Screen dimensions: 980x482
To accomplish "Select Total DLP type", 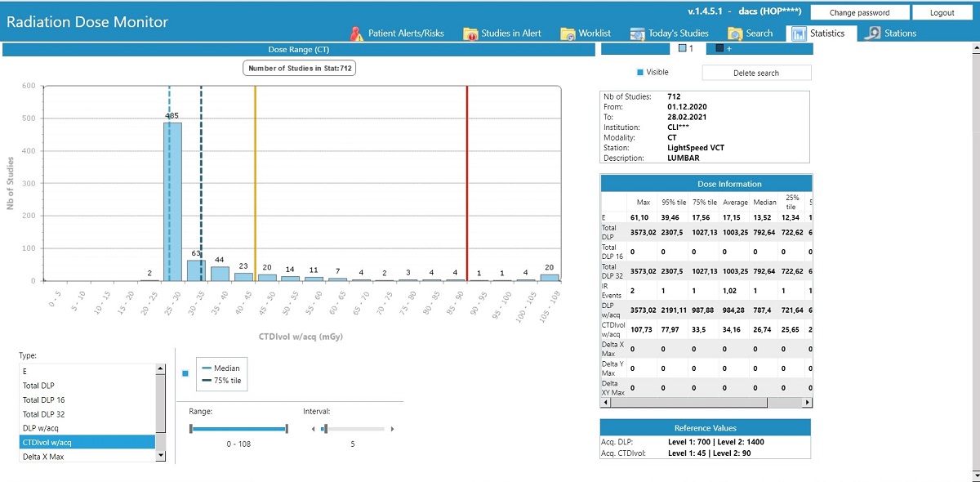I will [x=87, y=385].
